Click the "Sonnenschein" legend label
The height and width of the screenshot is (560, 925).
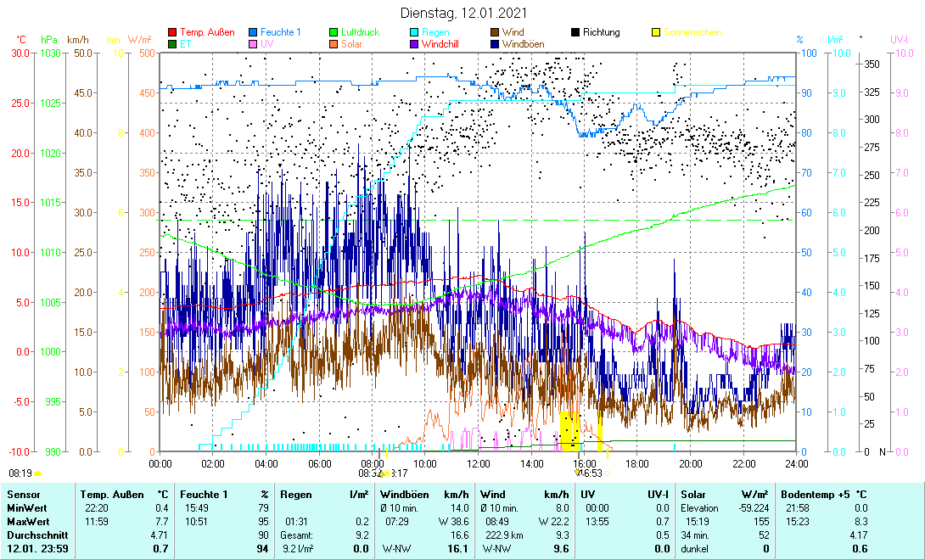click(692, 32)
